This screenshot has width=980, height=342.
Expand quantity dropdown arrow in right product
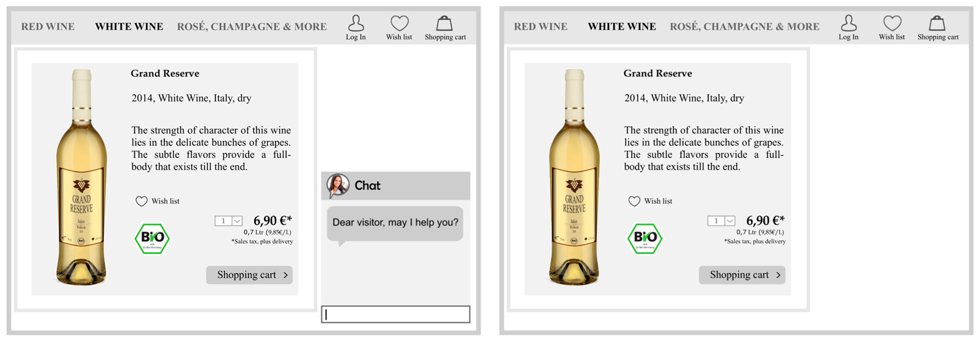click(x=730, y=221)
